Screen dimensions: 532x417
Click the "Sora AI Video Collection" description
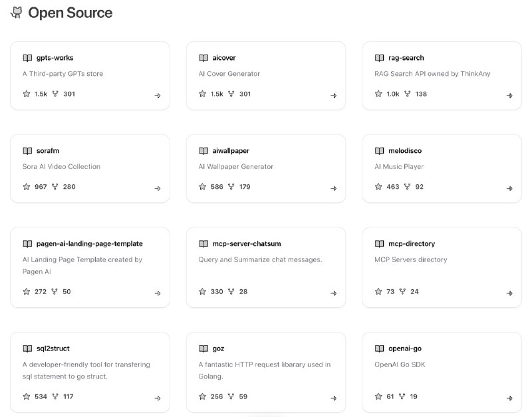61,166
